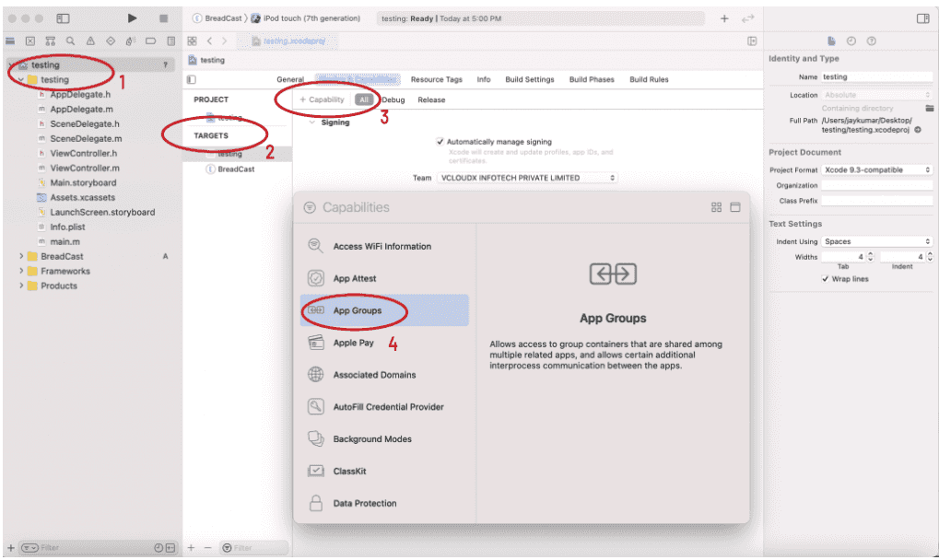Expand the Frameworks folder
This screenshot has width=939, height=560.
21,271
